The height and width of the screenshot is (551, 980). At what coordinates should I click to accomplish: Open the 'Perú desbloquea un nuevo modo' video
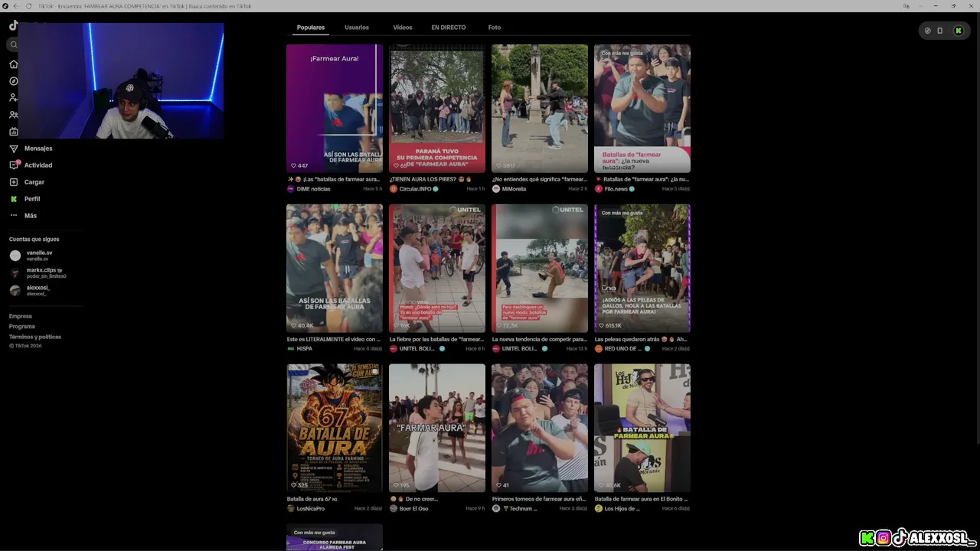(540, 268)
